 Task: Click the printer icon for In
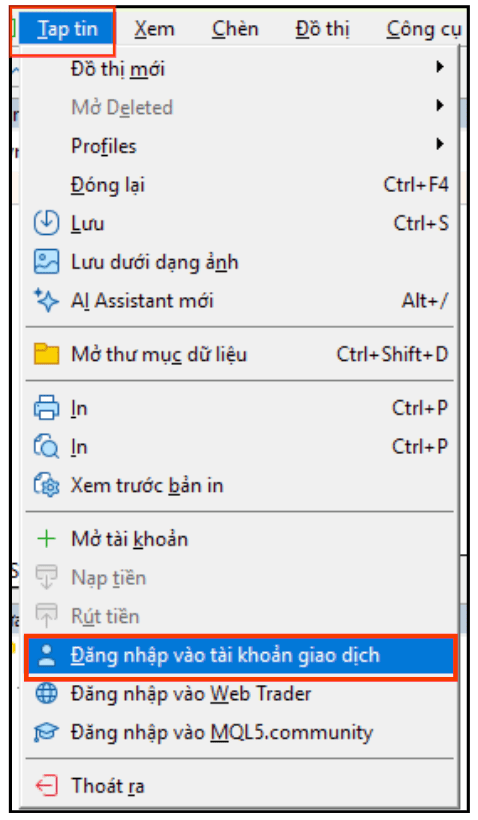click(46, 408)
